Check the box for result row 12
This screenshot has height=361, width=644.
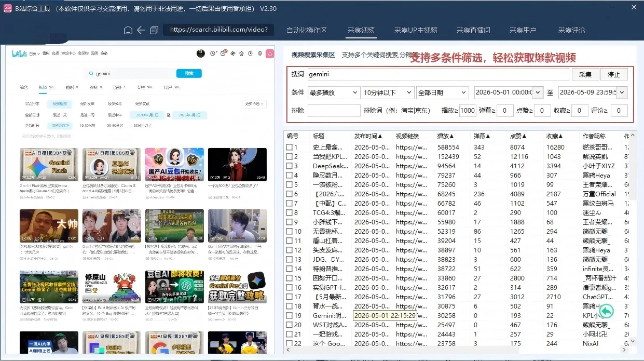tap(289, 250)
